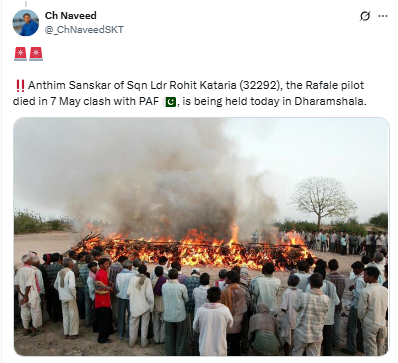Click the number '(32292)' in the post
398x363 pixels.
click(x=260, y=85)
